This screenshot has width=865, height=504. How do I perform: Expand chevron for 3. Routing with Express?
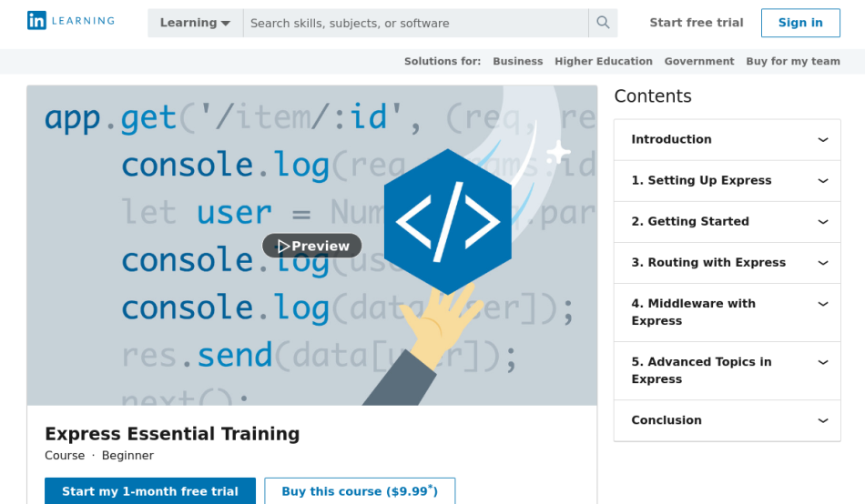point(822,263)
